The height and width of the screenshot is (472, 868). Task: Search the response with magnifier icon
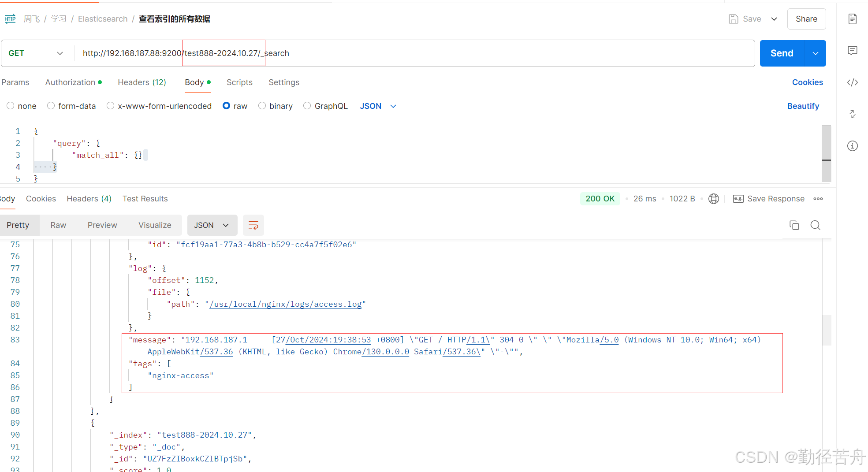click(816, 225)
